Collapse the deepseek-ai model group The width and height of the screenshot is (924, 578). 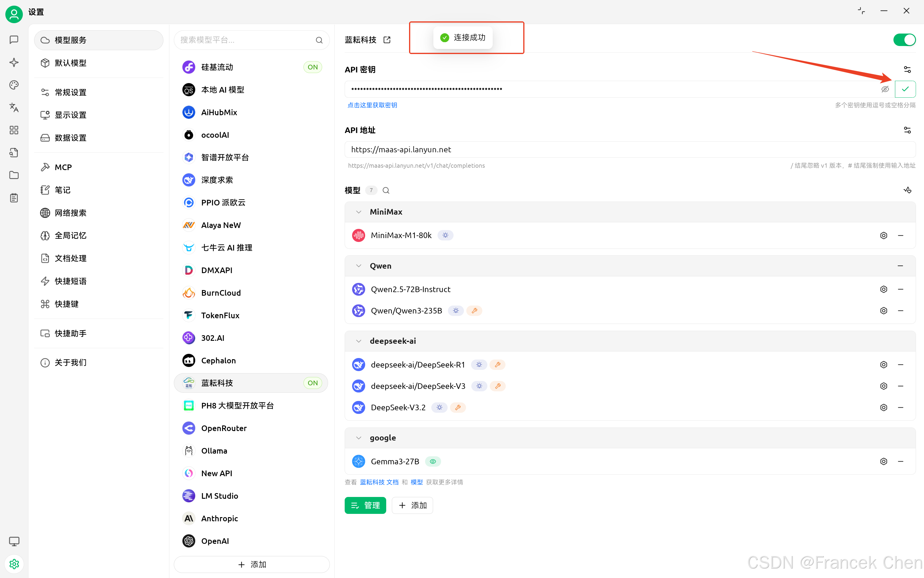pos(358,341)
